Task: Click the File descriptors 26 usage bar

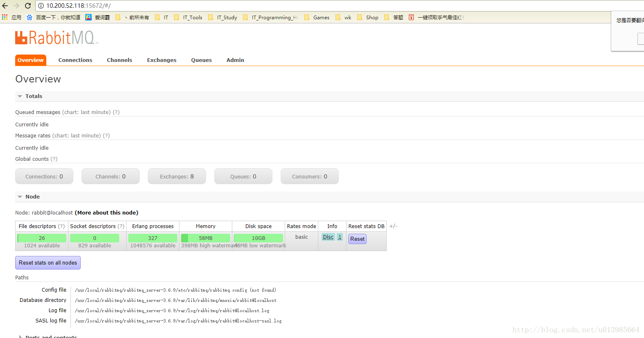Action: (x=42, y=238)
